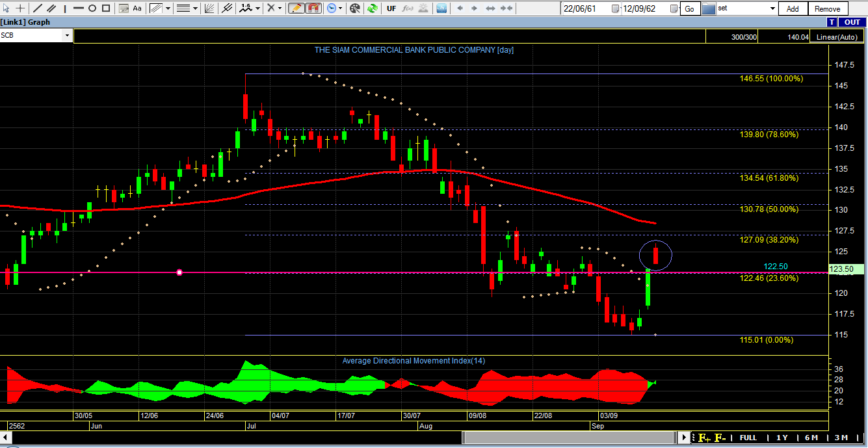Viewport: 868px width, 448px height.
Task: Switch to FULL time range
Action: (748, 438)
